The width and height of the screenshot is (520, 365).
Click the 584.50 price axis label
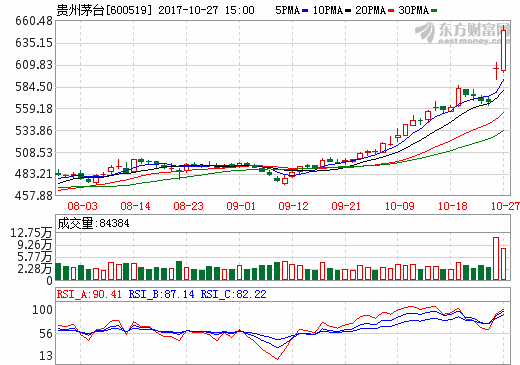tap(34, 87)
